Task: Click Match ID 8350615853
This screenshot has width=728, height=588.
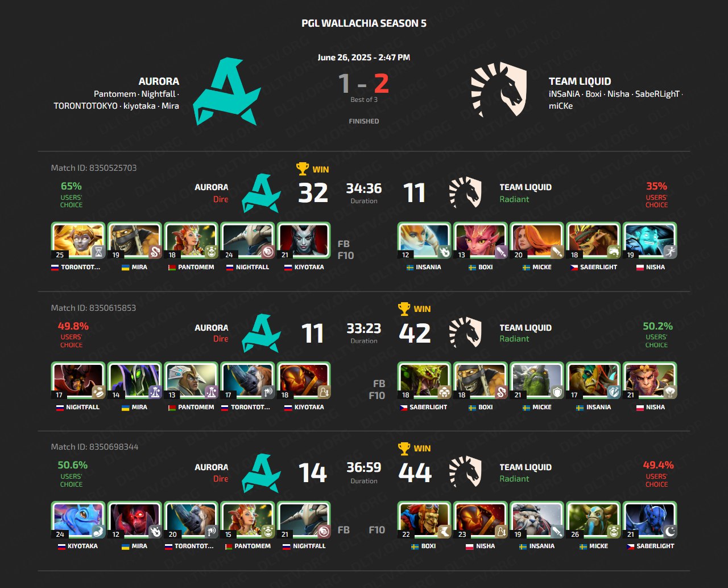Action: pos(94,308)
